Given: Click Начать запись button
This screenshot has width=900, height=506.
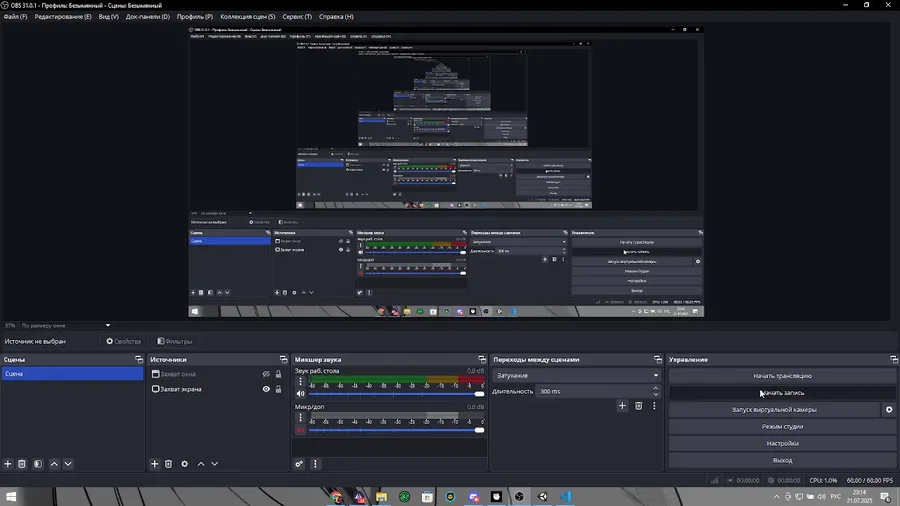Looking at the screenshot, I should point(782,393).
